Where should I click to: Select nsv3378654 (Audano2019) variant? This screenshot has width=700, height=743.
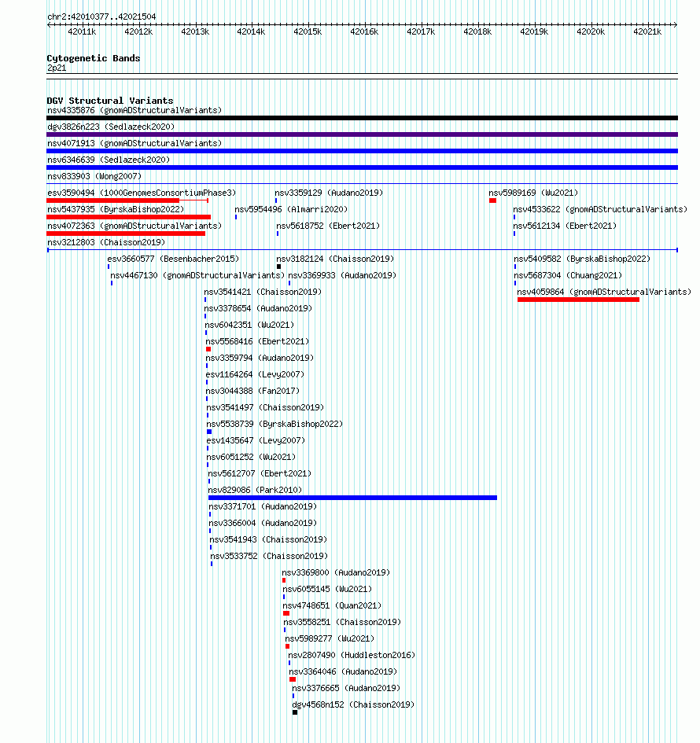(258, 308)
